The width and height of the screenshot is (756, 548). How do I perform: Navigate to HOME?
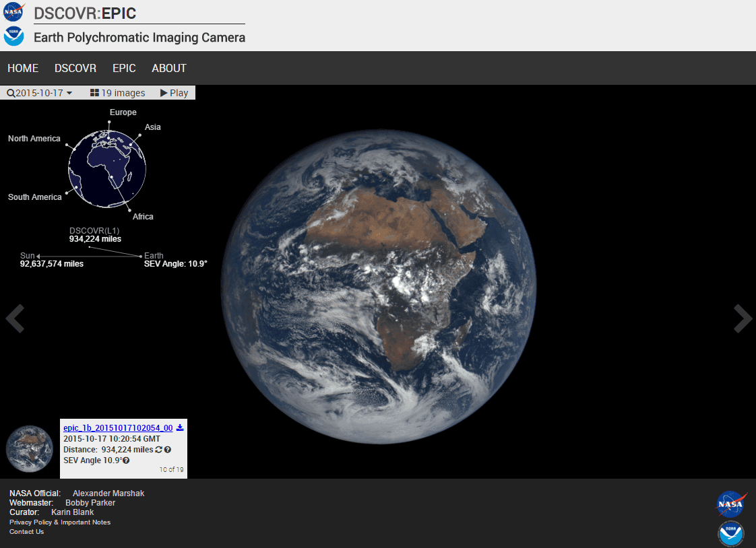point(22,68)
